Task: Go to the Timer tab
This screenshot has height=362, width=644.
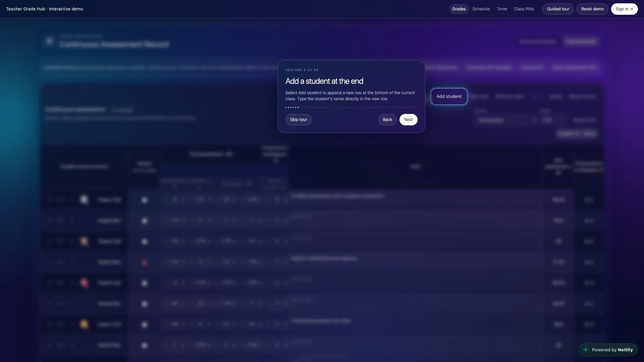Action: [x=502, y=9]
